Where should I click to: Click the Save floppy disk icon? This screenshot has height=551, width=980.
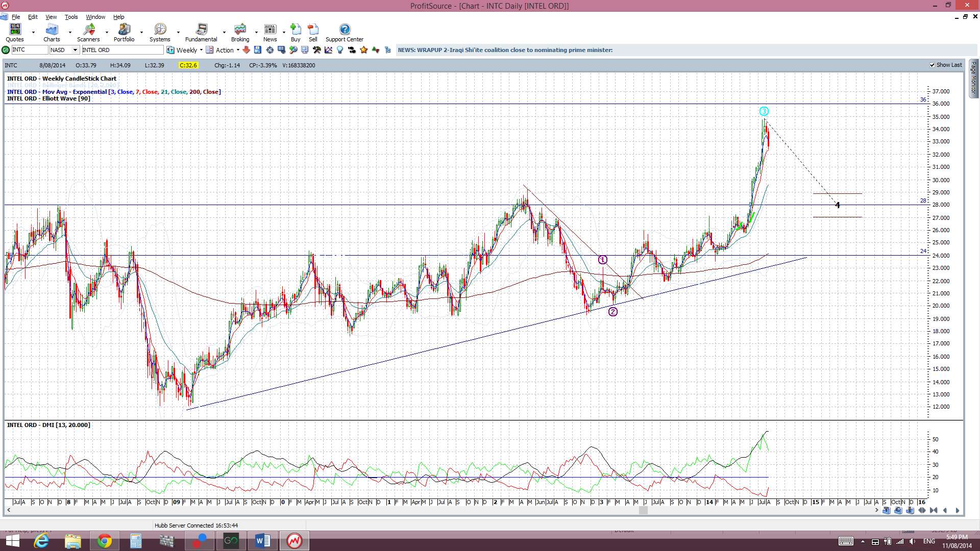pos(258,50)
